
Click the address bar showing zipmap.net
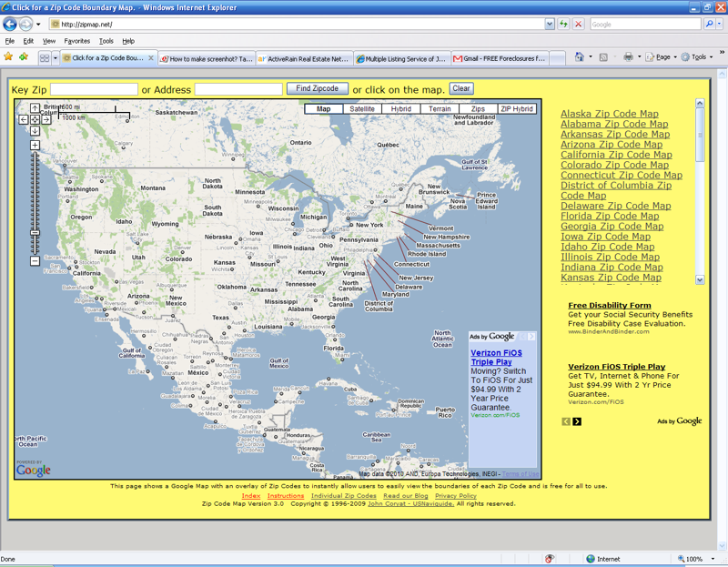pyautogui.click(x=298, y=25)
